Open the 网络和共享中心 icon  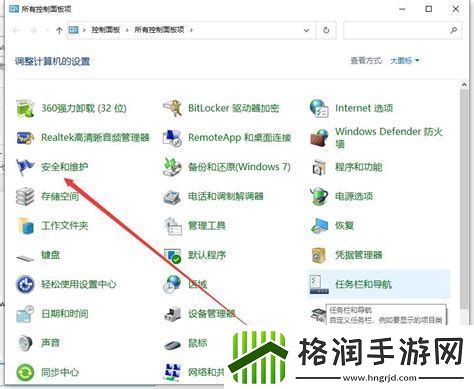click(173, 372)
